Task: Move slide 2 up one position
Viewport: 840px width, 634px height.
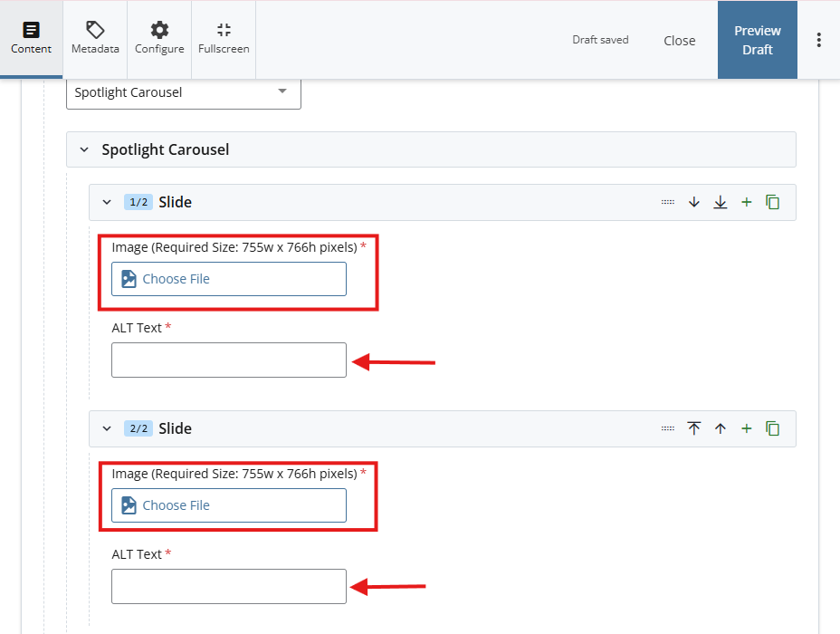Action: [x=721, y=428]
